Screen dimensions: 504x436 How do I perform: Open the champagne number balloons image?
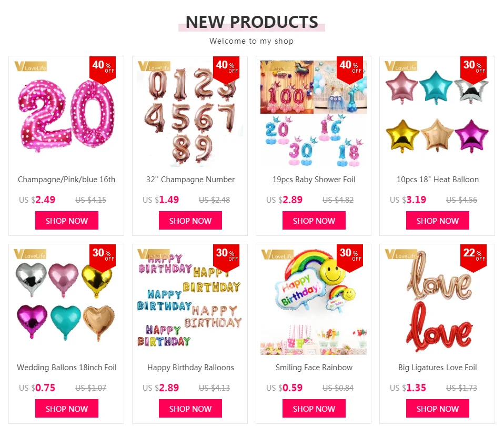[190, 114]
